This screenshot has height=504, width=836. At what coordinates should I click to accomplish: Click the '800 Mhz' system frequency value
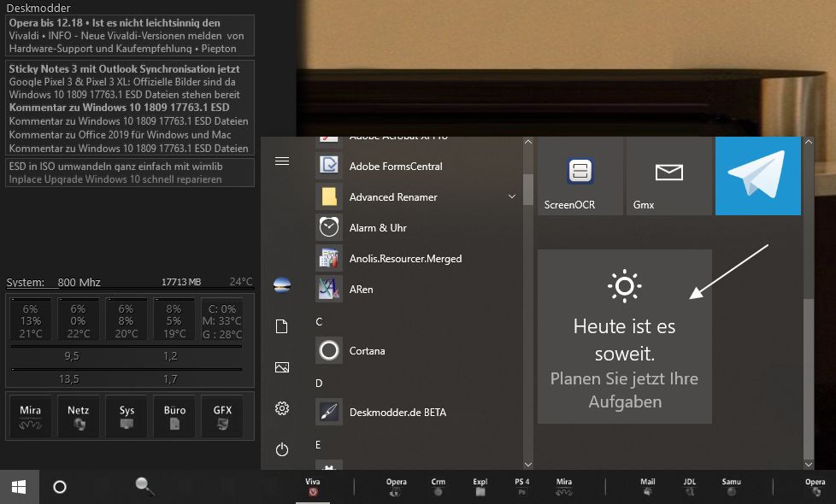pyautogui.click(x=79, y=283)
